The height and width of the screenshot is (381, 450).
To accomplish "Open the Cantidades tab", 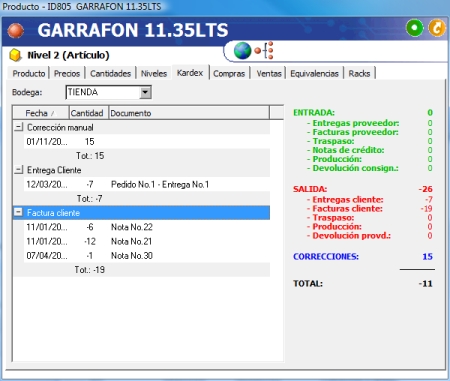I will point(110,73).
